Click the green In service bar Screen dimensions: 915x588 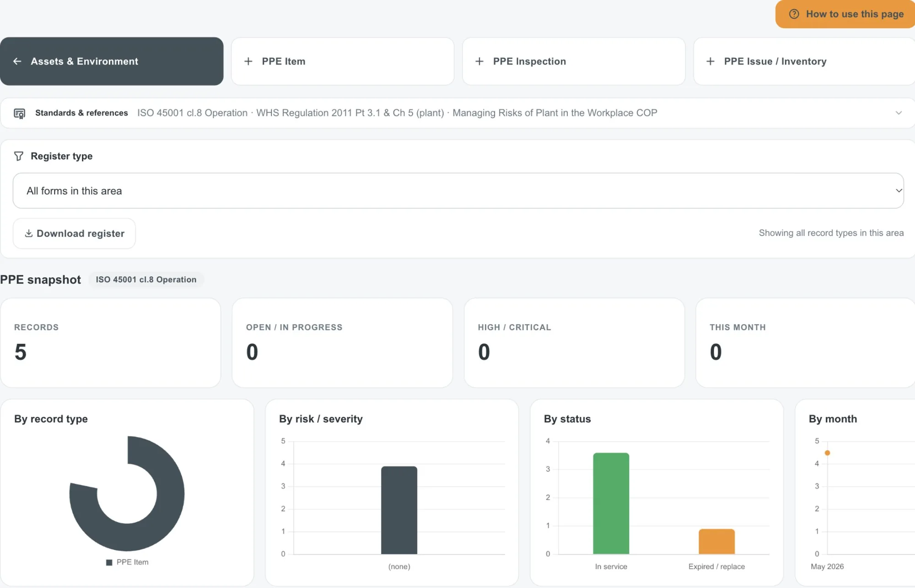[611, 503]
